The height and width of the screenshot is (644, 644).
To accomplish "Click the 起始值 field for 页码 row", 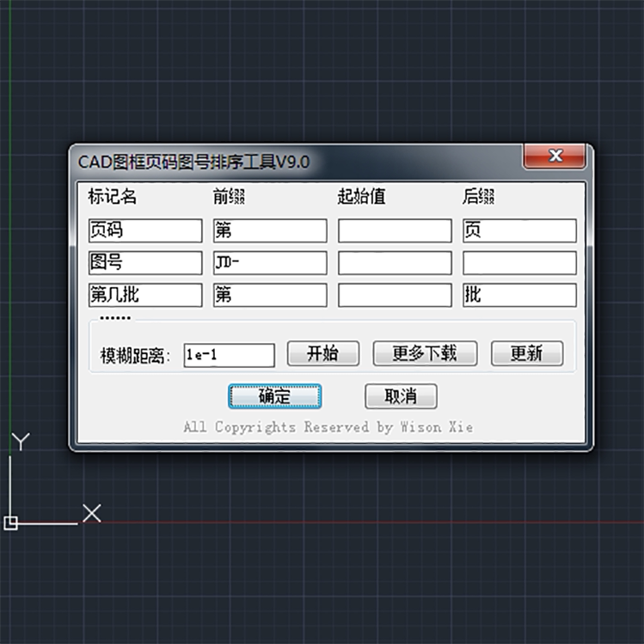I will click(396, 230).
